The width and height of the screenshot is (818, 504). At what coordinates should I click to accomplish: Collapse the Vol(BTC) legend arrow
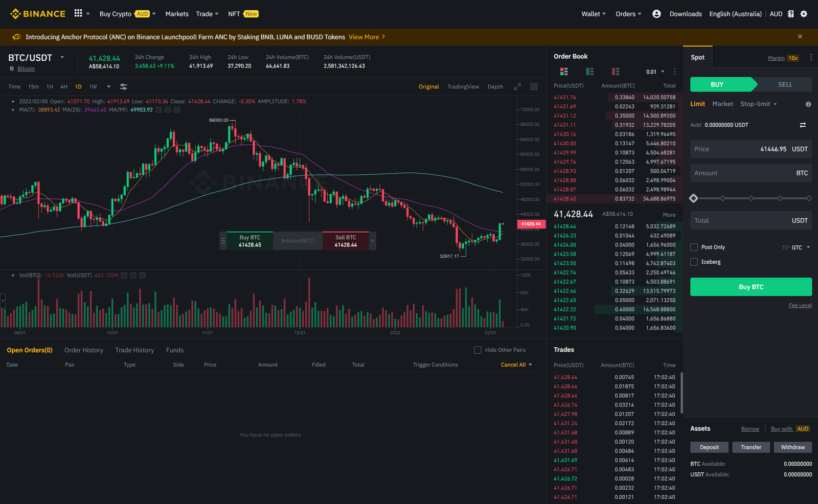coord(13,276)
